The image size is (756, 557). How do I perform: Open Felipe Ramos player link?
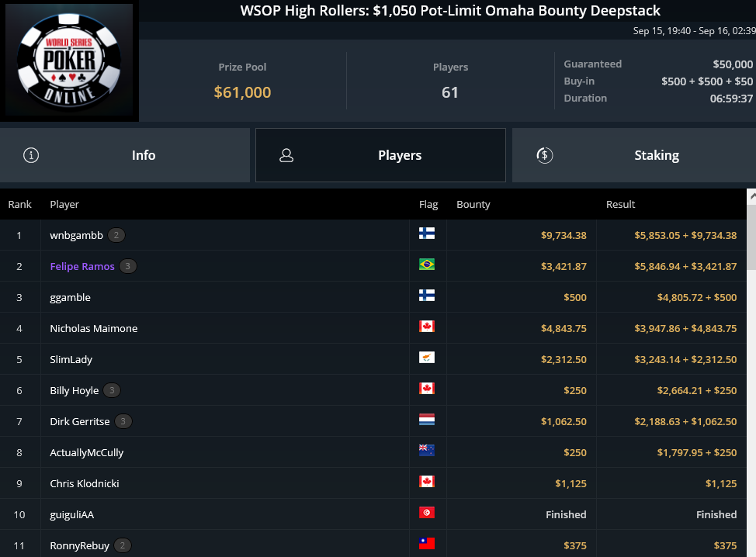[x=82, y=266]
